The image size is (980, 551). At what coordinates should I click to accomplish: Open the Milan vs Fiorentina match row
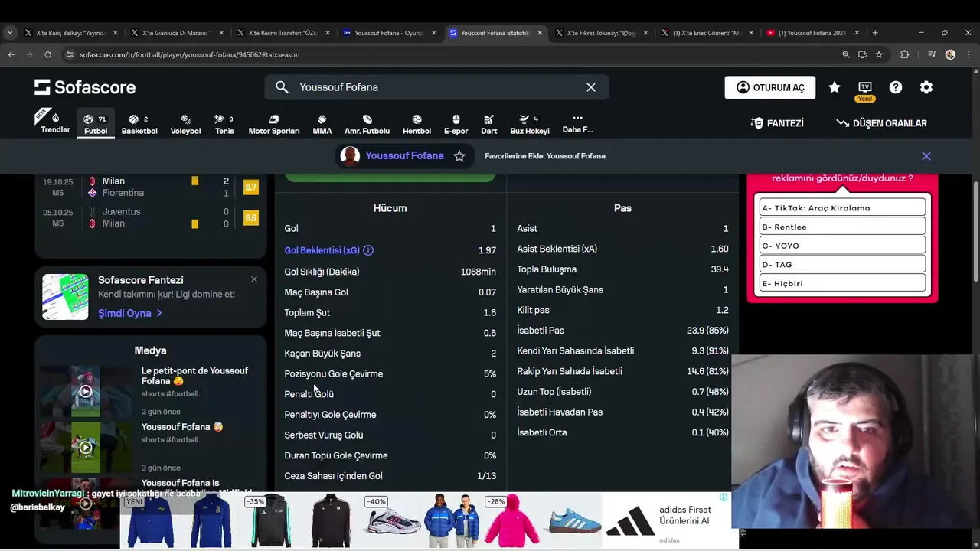(x=151, y=187)
